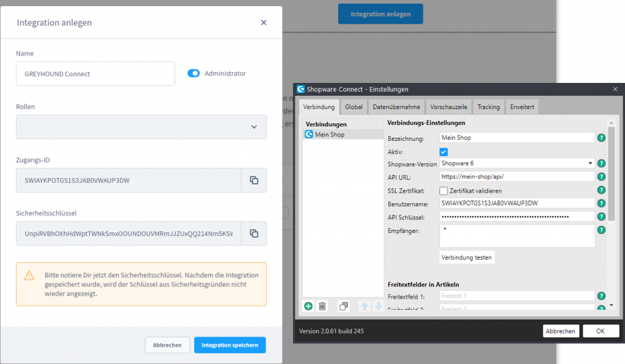The image size is (625, 364).
Task: Click help icon next to SSL Zertifikat
Action: (601, 190)
